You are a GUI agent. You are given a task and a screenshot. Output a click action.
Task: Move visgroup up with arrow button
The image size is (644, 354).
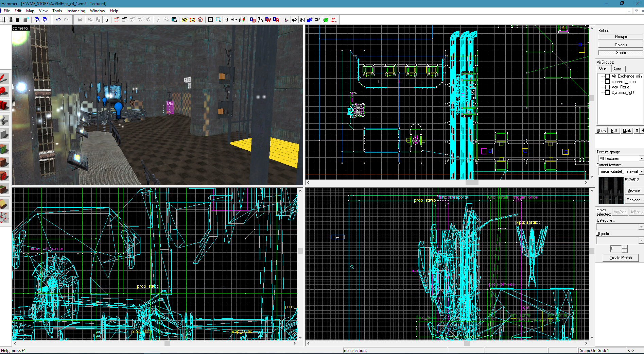(637, 131)
